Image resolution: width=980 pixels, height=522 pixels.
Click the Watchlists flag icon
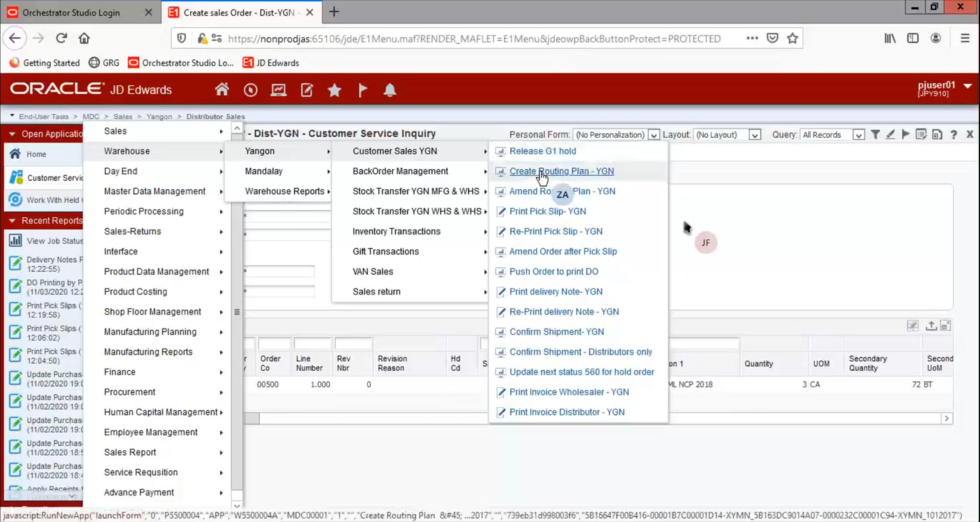click(x=362, y=89)
